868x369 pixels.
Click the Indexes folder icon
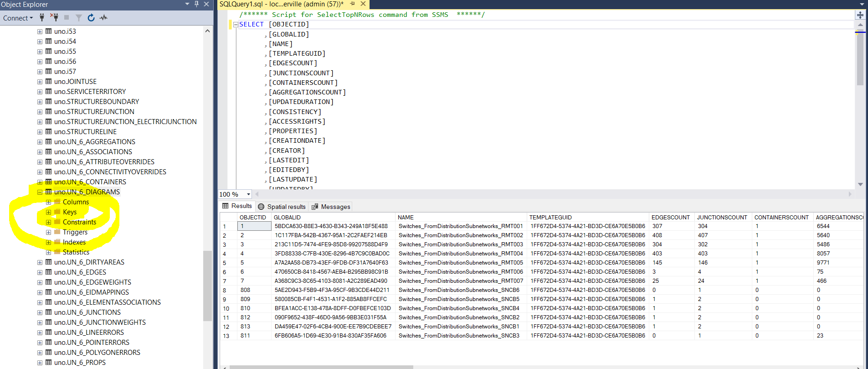(x=57, y=242)
